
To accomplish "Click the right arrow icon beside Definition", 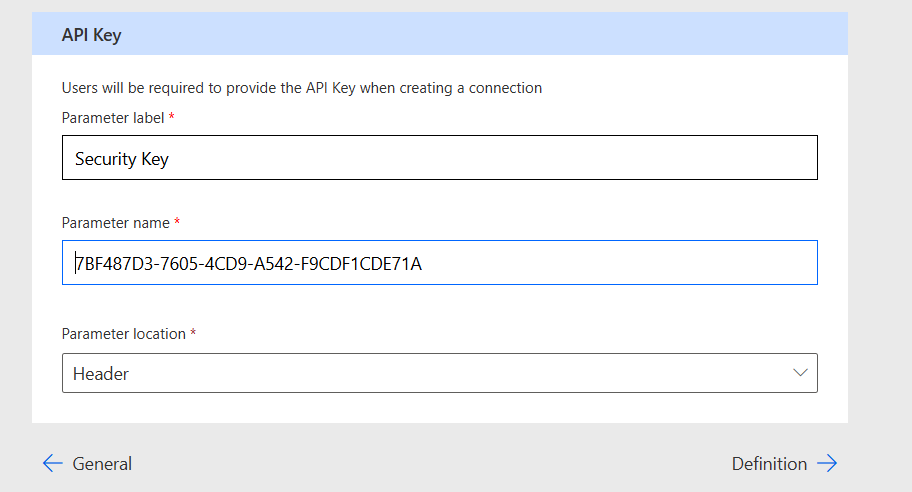I will point(826,463).
